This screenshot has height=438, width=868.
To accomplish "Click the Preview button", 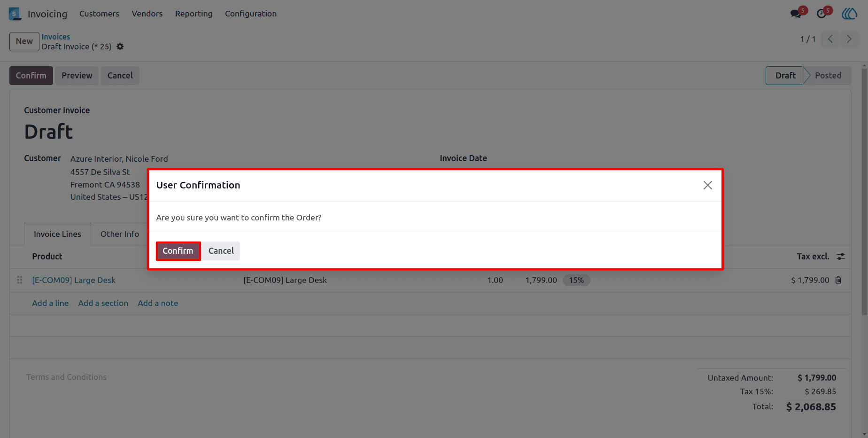I will pyautogui.click(x=77, y=76).
